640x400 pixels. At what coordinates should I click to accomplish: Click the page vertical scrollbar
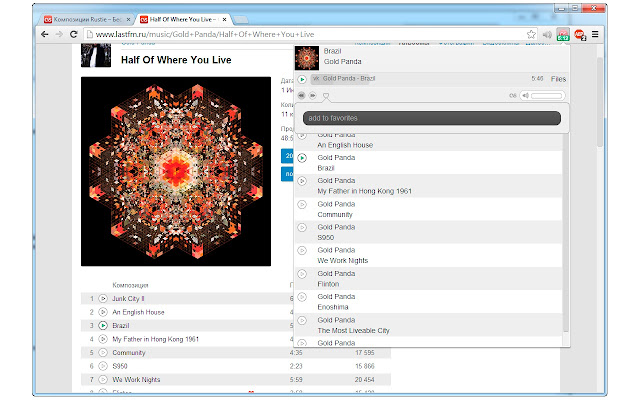pos(600,102)
